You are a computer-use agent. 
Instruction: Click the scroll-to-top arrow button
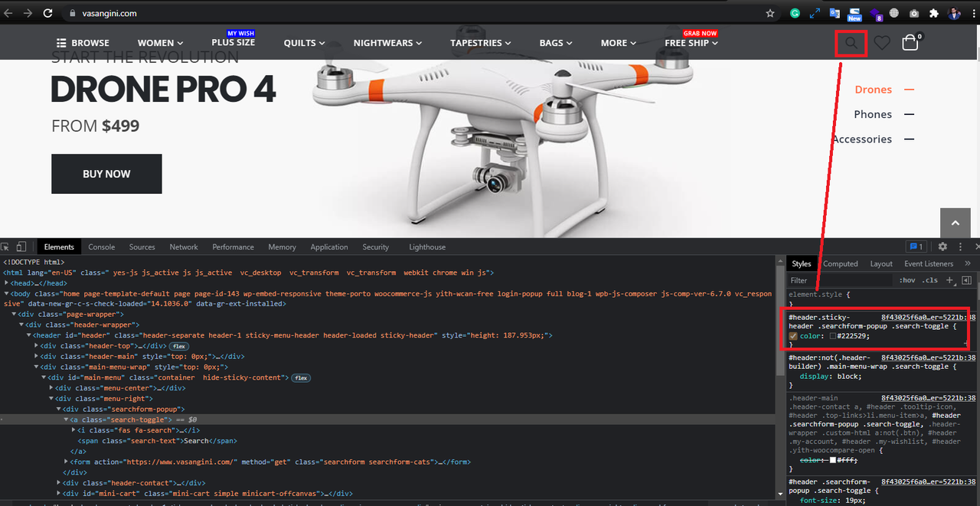pos(955,223)
